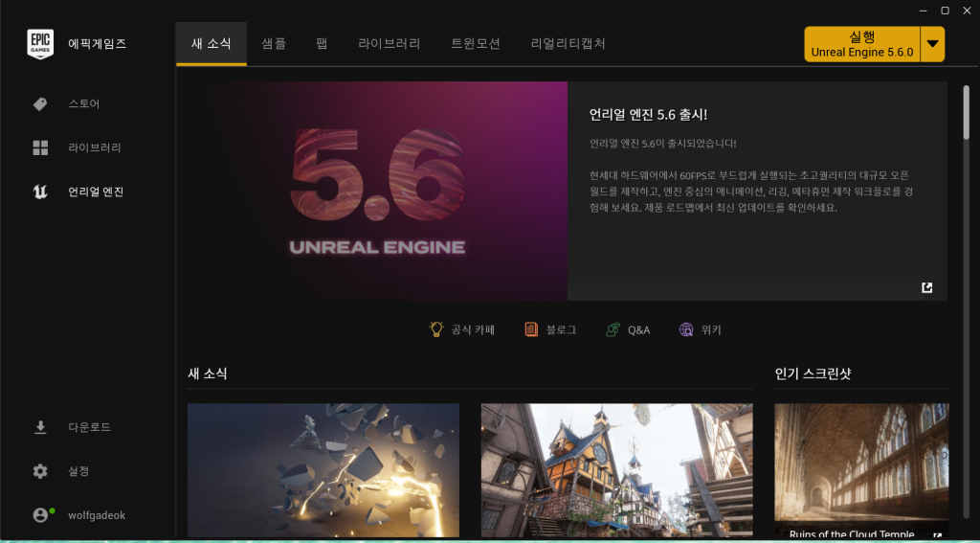Open the Q&A link
Image resolution: width=980 pixels, height=543 pixels.
(638, 329)
